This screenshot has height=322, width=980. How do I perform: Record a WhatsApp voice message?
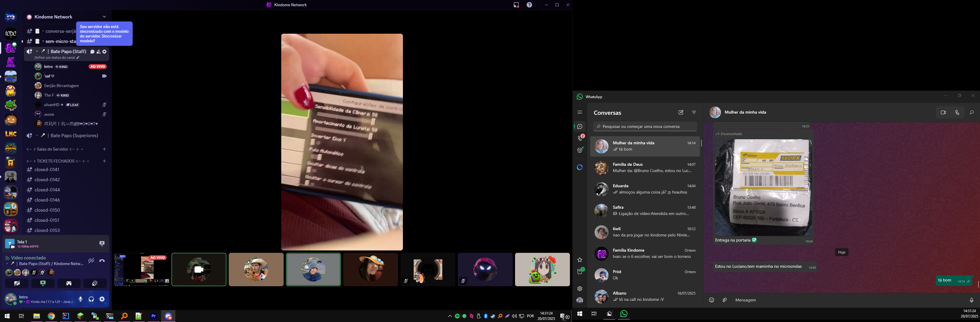tap(971, 300)
